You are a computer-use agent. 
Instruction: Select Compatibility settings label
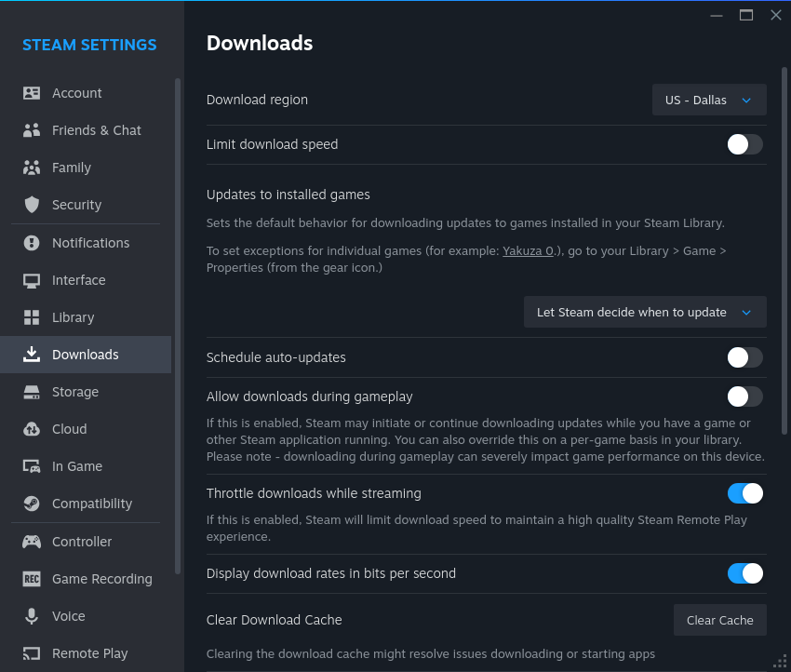tap(92, 504)
